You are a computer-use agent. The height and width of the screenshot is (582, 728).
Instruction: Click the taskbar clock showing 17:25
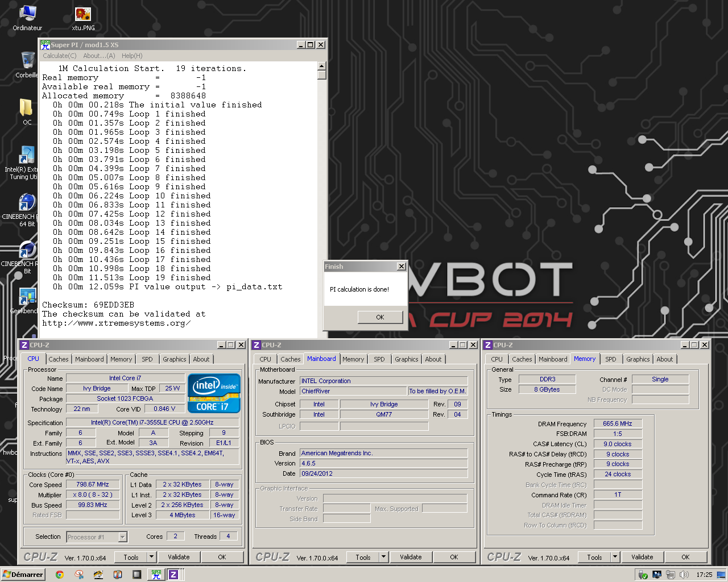tap(704, 575)
